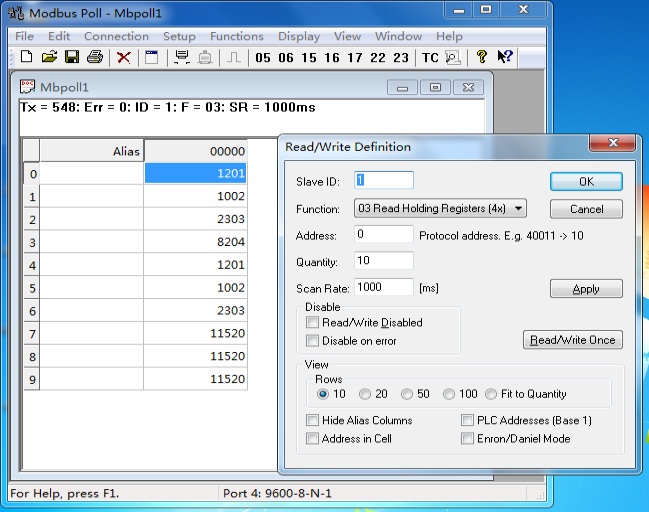Click the red X delete icon
Image resolution: width=649 pixels, height=512 pixels.
click(x=123, y=57)
